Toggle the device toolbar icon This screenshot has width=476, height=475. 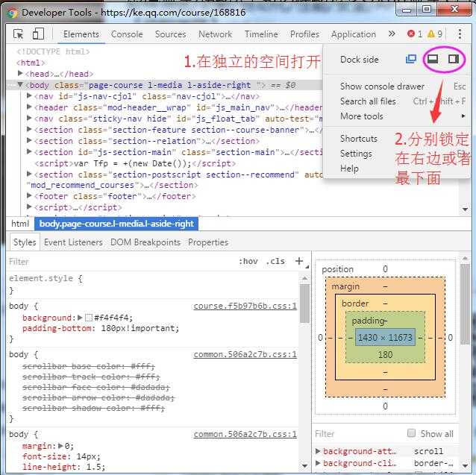(x=38, y=34)
